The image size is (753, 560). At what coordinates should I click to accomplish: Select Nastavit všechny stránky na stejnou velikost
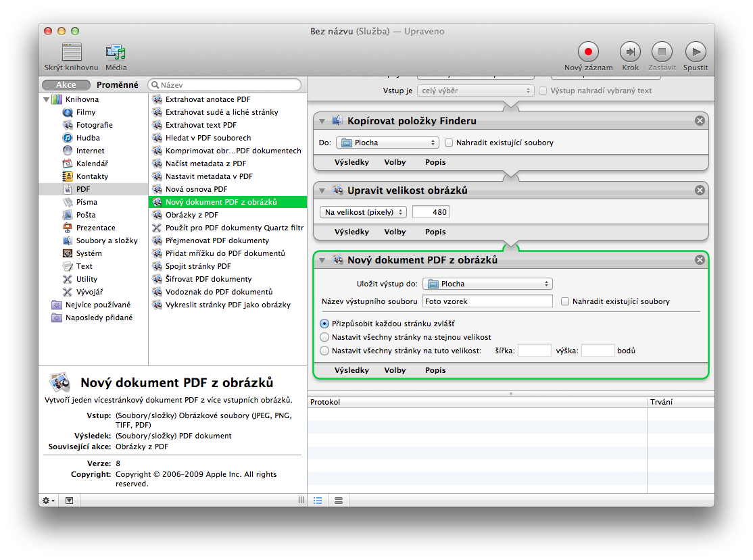click(325, 337)
